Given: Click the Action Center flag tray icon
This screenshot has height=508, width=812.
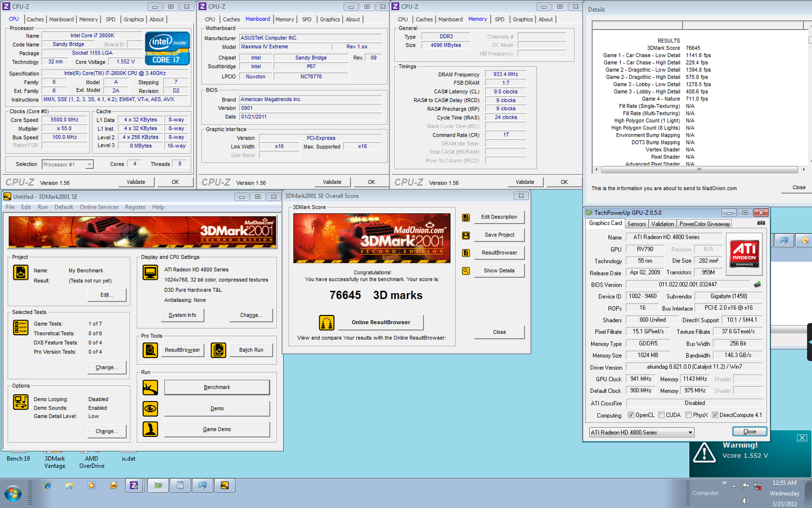Looking at the screenshot, I should [746, 486].
